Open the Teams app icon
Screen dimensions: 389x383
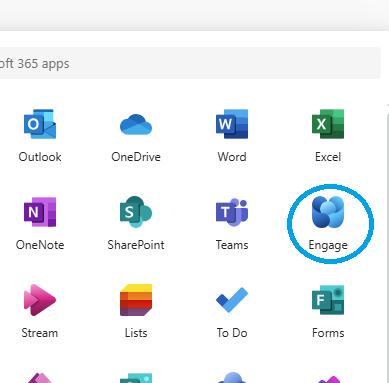(x=232, y=212)
